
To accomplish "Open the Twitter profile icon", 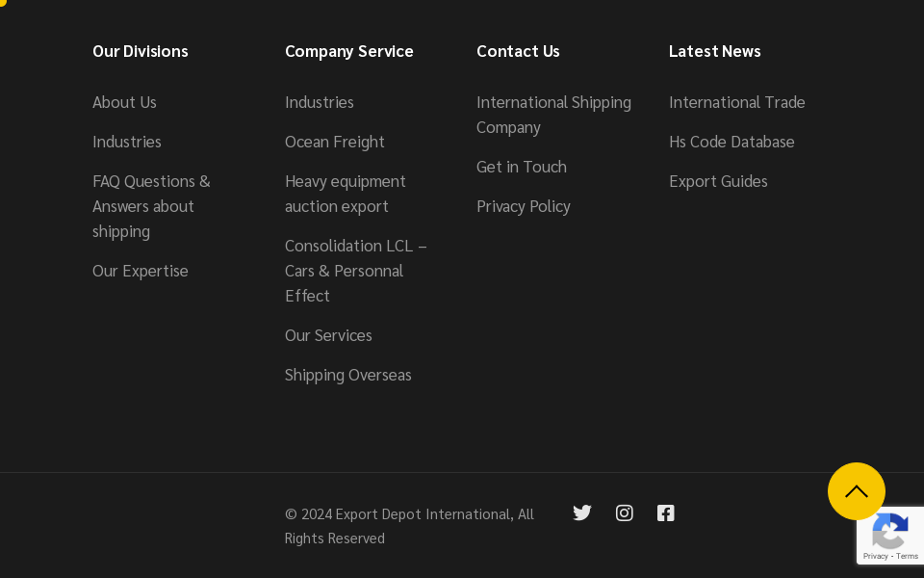I will (582, 512).
